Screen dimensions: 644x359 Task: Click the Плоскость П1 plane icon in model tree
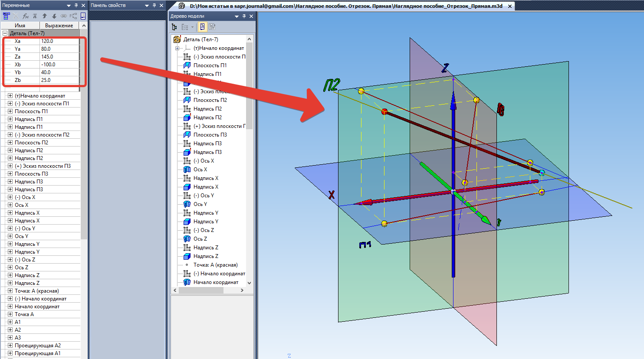[187, 65]
